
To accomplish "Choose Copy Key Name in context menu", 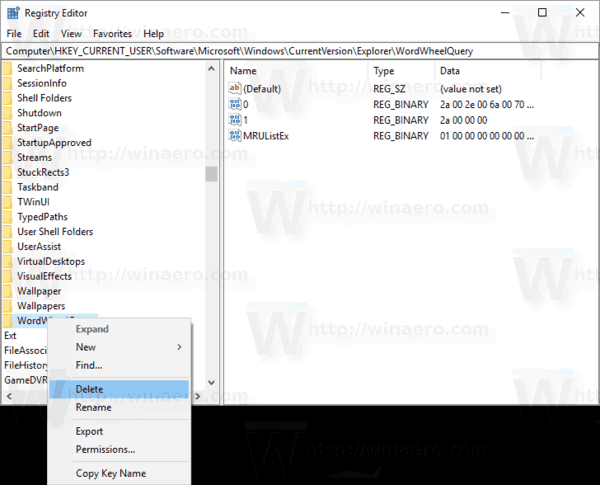I will click(x=119, y=473).
